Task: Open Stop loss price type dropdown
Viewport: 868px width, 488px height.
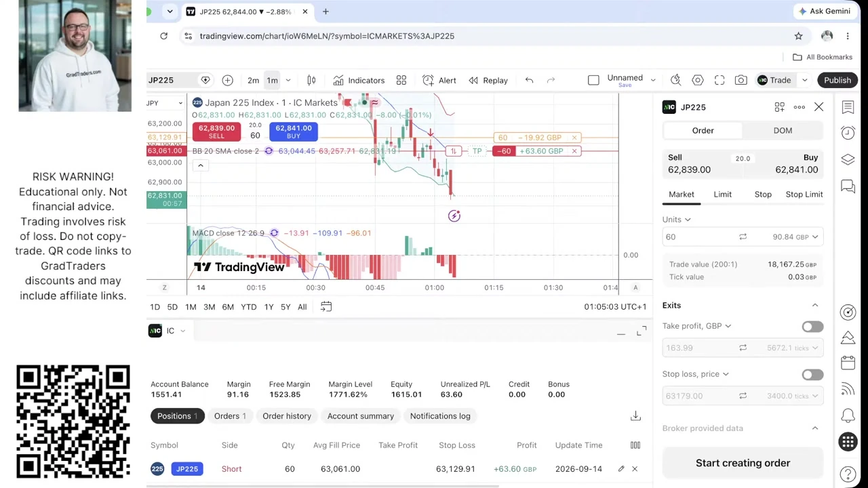Action: click(696, 374)
